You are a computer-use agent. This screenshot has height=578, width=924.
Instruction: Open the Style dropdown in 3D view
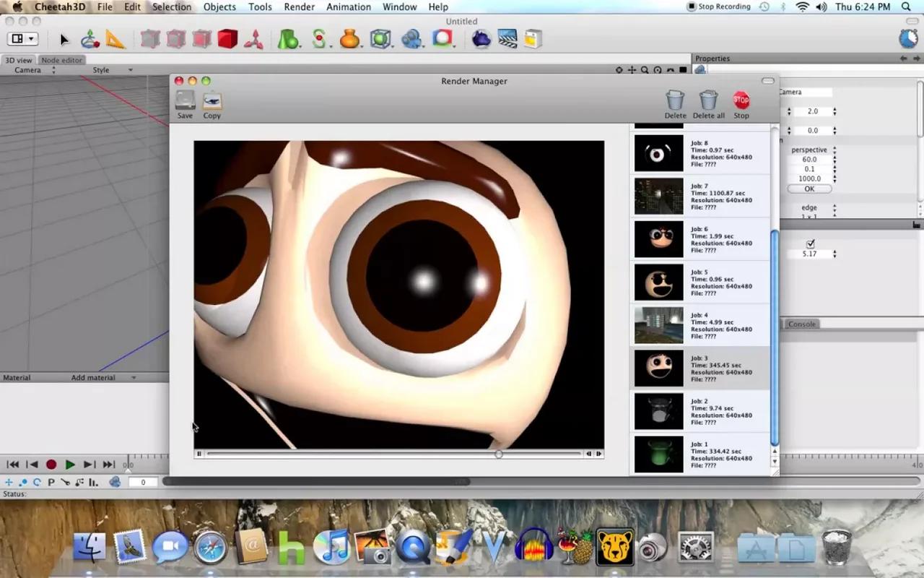click(x=113, y=70)
